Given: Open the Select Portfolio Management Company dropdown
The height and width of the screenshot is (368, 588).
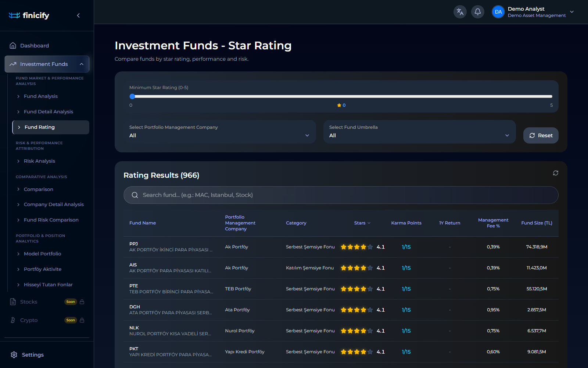Looking at the screenshot, I should click(x=219, y=132).
